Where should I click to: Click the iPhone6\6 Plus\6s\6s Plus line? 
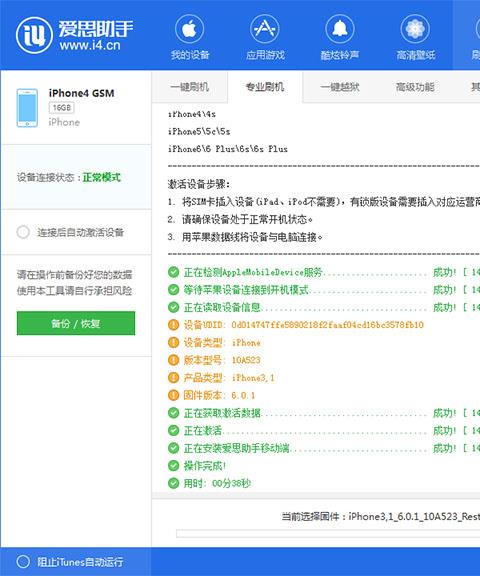click(x=228, y=149)
